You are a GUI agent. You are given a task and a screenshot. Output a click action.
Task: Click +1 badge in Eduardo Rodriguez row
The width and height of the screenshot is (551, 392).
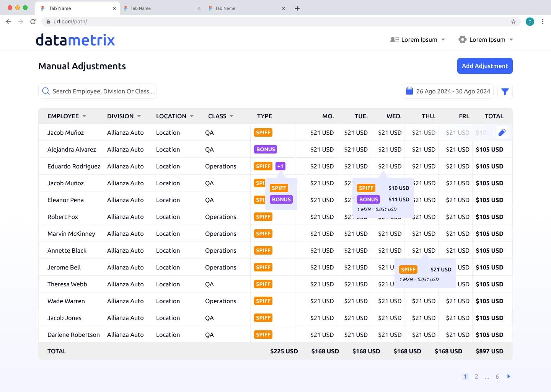tap(280, 166)
